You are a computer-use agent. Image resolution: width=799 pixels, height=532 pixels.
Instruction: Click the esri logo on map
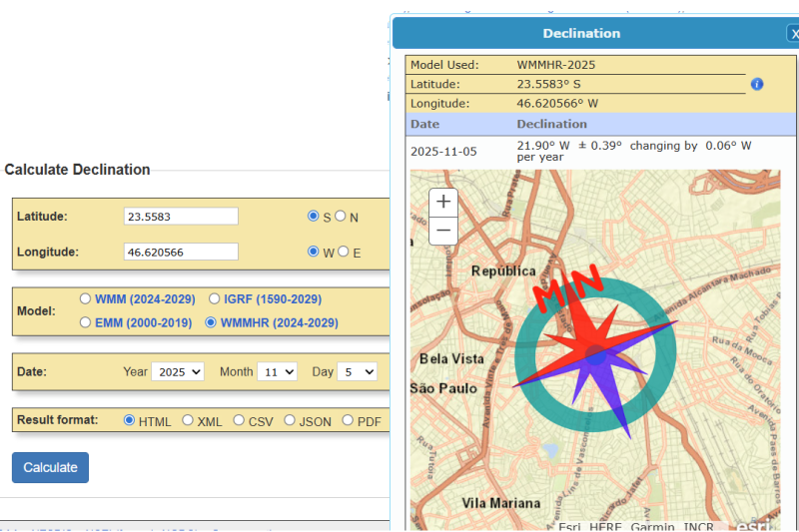[753, 525]
